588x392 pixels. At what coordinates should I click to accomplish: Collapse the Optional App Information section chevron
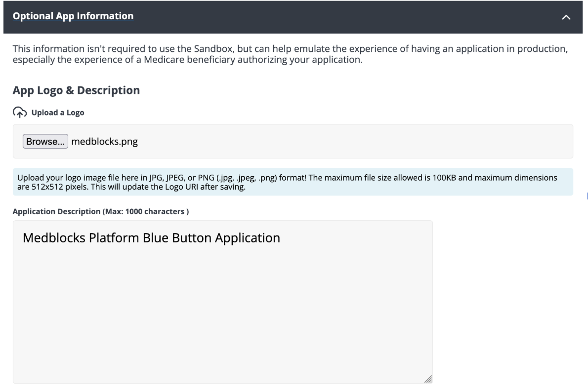566,17
